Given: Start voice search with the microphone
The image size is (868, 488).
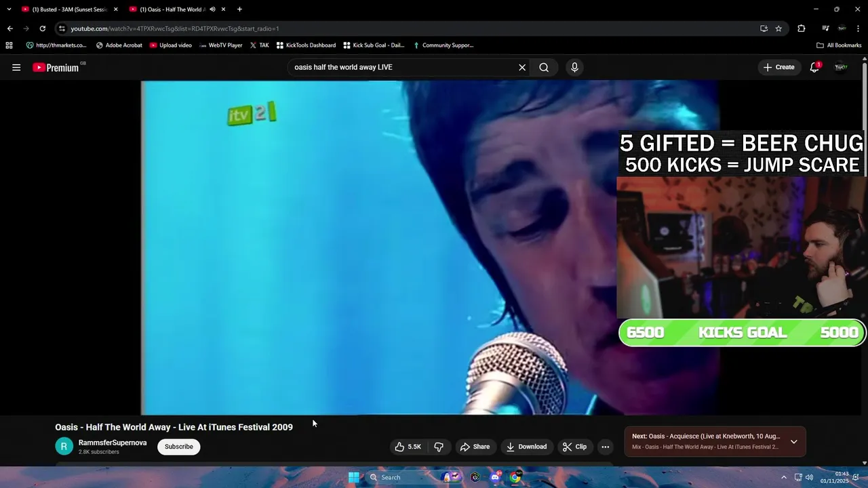Looking at the screenshot, I should click(574, 67).
